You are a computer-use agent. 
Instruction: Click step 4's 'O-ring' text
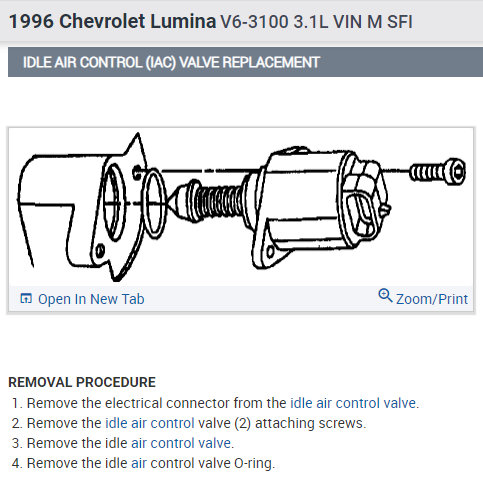coord(254,463)
